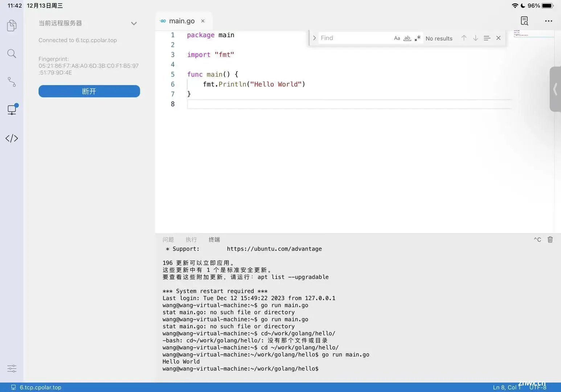
Task: Click the 'Last login: Tue Dec 12' terminal line
Action: [249, 298]
